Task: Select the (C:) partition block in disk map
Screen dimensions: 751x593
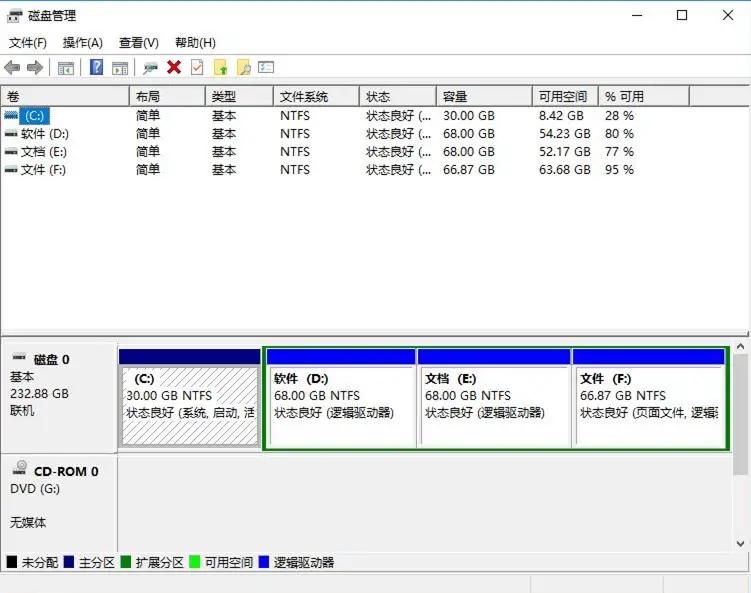Action: pyautogui.click(x=190, y=399)
